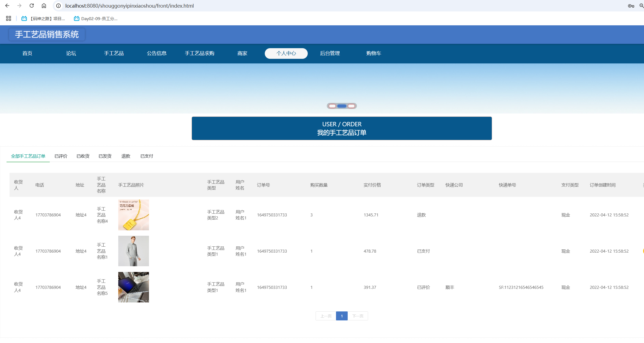Select the first carousel indicator dot
644x343 pixels.
pos(332,106)
